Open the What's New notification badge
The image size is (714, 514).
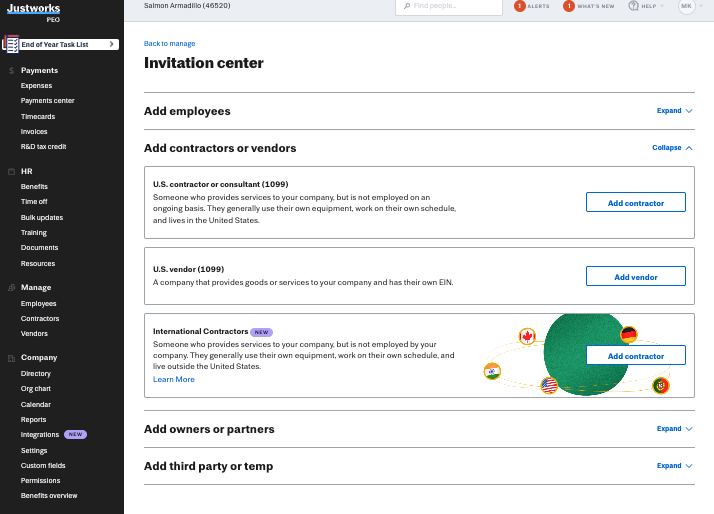(569, 6)
